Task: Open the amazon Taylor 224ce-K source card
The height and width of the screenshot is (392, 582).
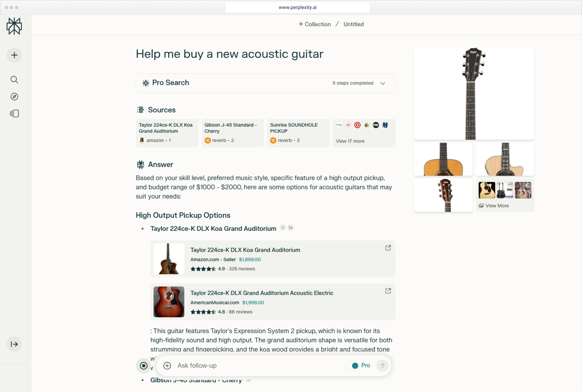Action: coord(167,133)
